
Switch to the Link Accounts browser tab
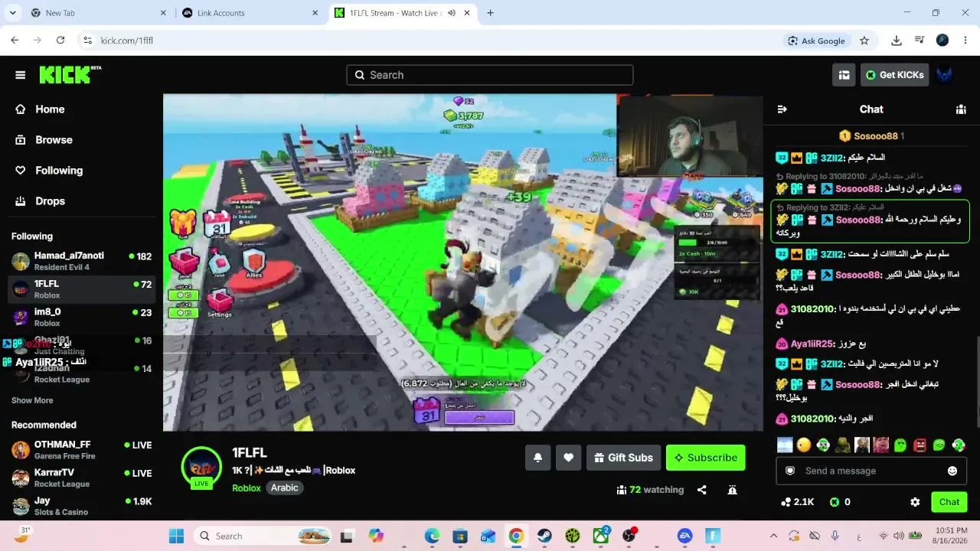click(250, 13)
